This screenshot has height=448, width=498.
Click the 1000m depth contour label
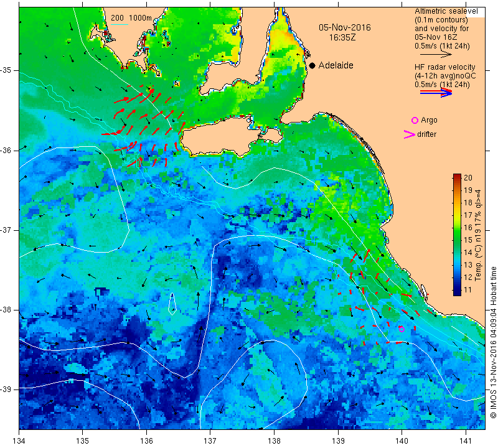[x=141, y=18]
